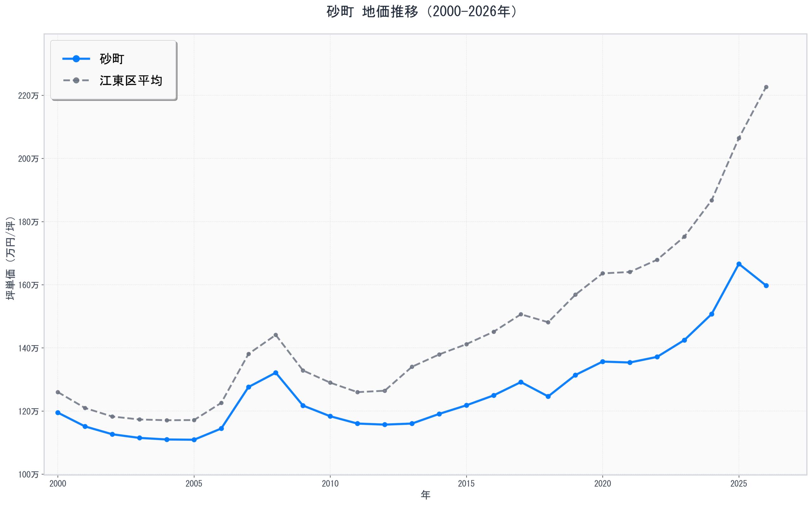Select the 砂町 2008 local peak point
Viewport: 812px width, 505px height.
pyautogui.click(x=276, y=373)
